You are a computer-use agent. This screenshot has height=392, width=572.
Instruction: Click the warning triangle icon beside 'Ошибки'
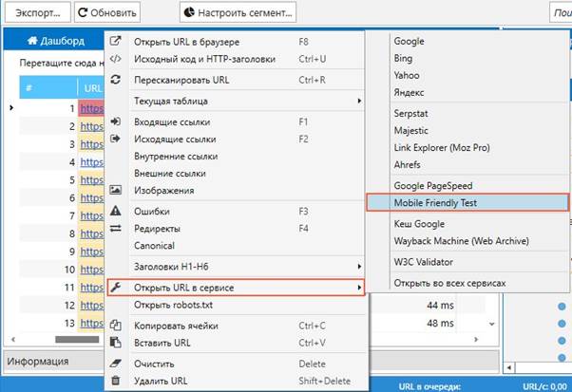[116, 211]
